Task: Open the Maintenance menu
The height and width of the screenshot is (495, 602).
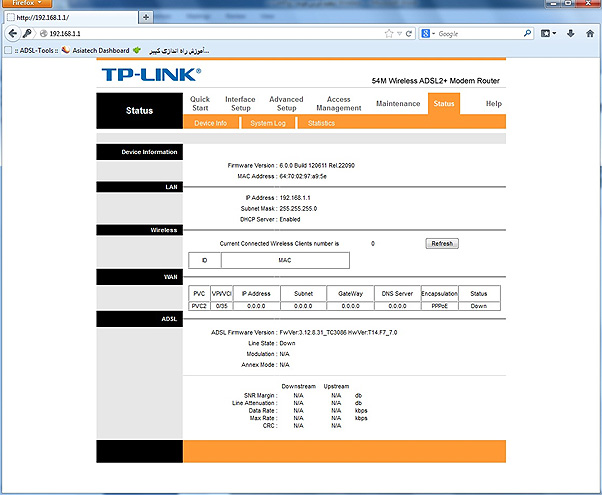Action: (x=398, y=104)
